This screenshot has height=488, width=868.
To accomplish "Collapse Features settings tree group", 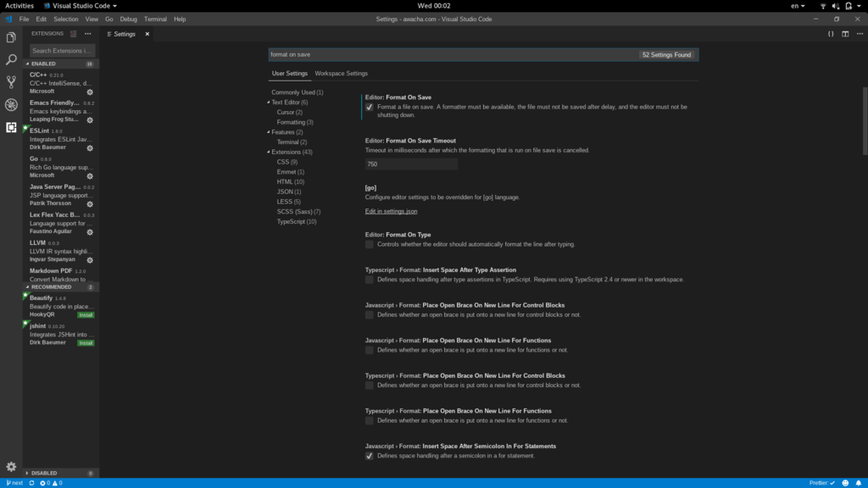I will (x=269, y=132).
